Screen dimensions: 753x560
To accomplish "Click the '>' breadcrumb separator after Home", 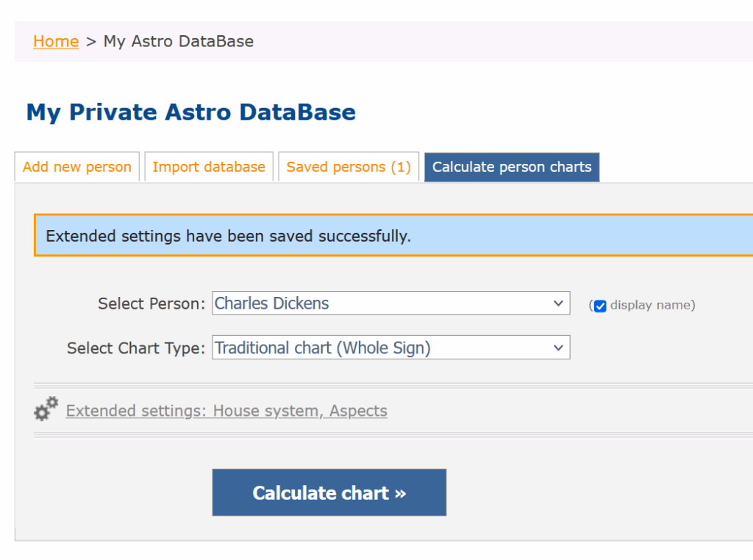I will (x=91, y=41).
